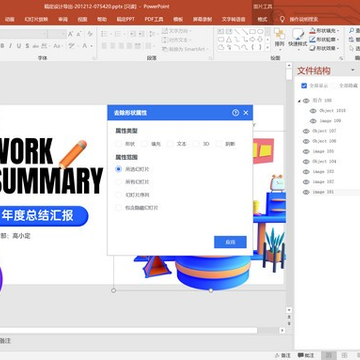
Task: Open the 稿定PPT ribbon tab
Action: (126, 19)
